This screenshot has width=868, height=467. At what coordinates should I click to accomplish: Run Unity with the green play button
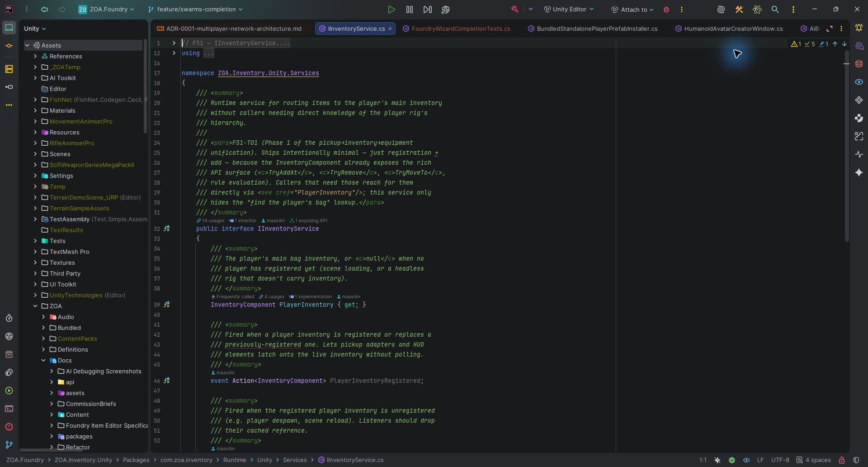coord(392,9)
